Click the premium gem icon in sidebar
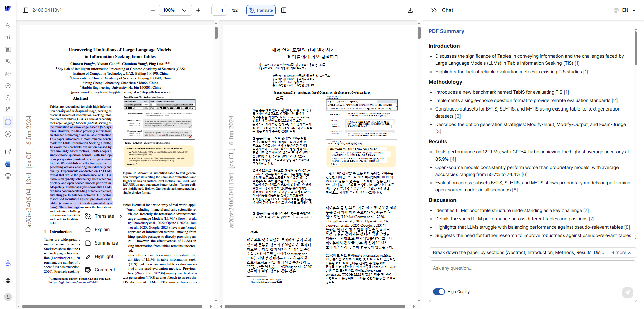Image resolution: width=644 pixels, height=309 pixels. (8, 176)
